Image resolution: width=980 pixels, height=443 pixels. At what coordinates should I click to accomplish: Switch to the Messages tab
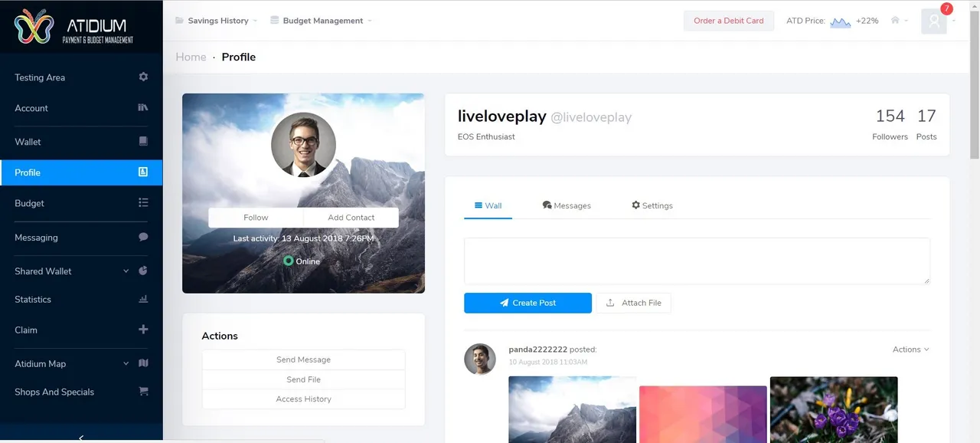567,205
